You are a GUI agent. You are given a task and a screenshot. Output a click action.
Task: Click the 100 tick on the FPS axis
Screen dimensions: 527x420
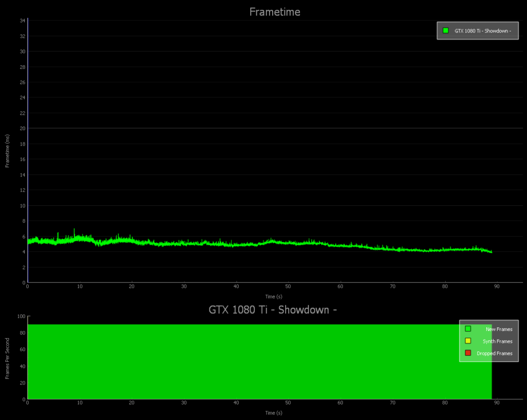click(x=21, y=316)
